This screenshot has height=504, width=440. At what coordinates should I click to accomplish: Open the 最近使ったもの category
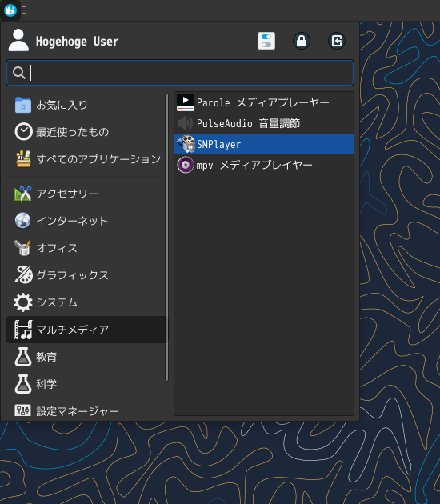click(x=86, y=132)
